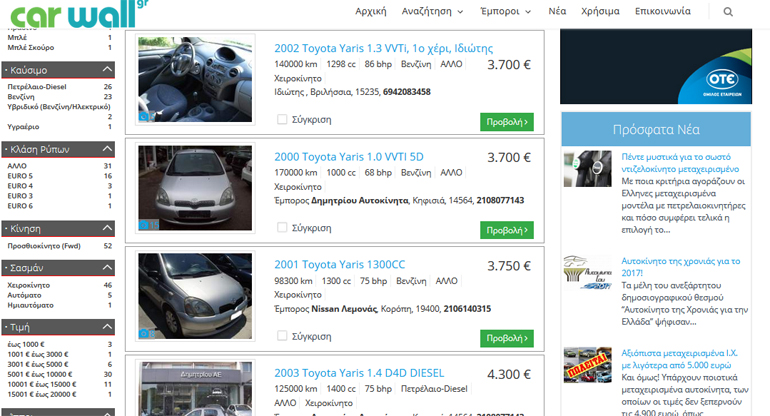The height and width of the screenshot is (416, 770).
Task: Filter price 3001 € έως 5000 €
Action: pos(38,364)
